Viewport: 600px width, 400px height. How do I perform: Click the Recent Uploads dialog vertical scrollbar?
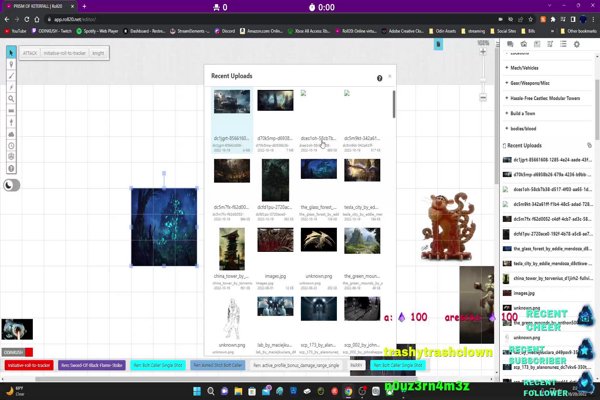[x=393, y=104]
